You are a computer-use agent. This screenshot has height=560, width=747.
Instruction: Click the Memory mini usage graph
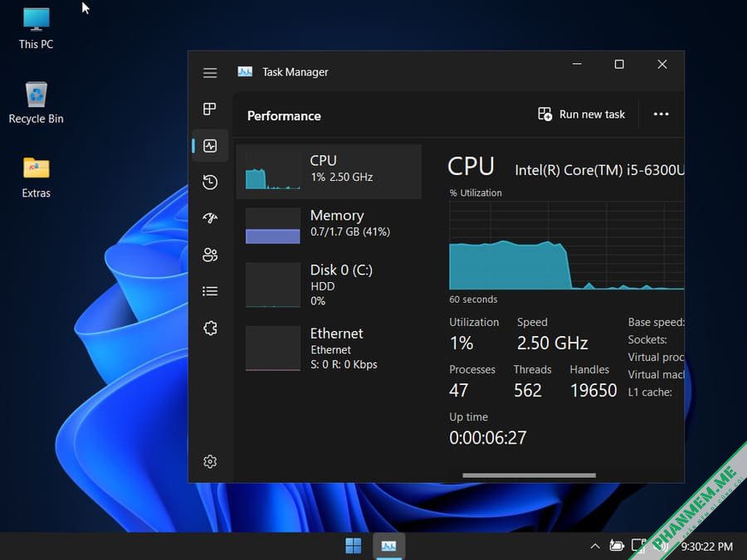[272, 226]
